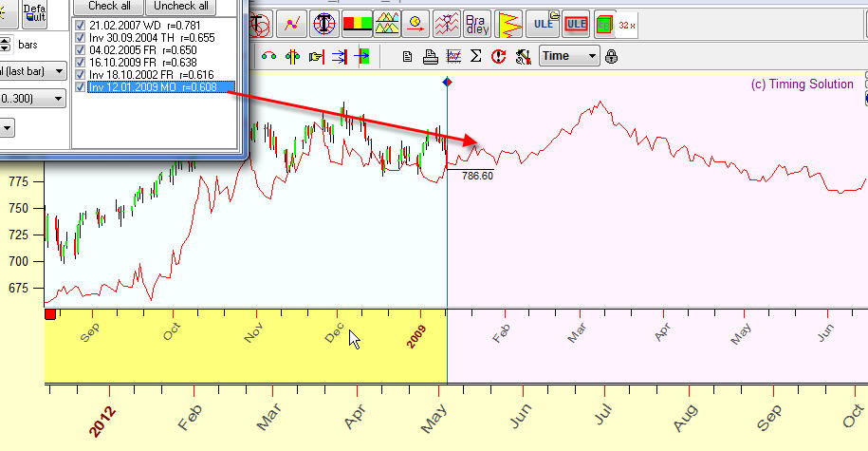
Task: Click the Default button in side panel
Action: pyautogui.click(x=34, y=14)
